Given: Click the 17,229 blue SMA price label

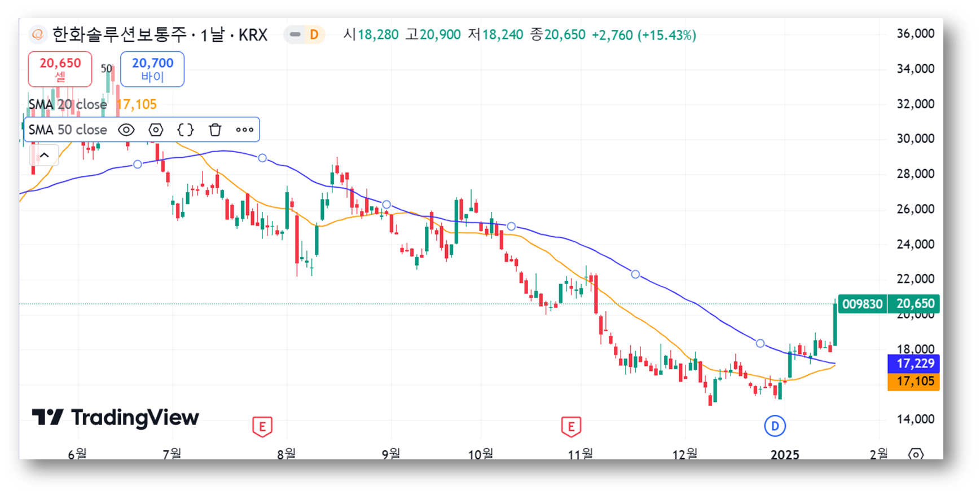Looking at the screenshot, I should [x=913, y=364].
